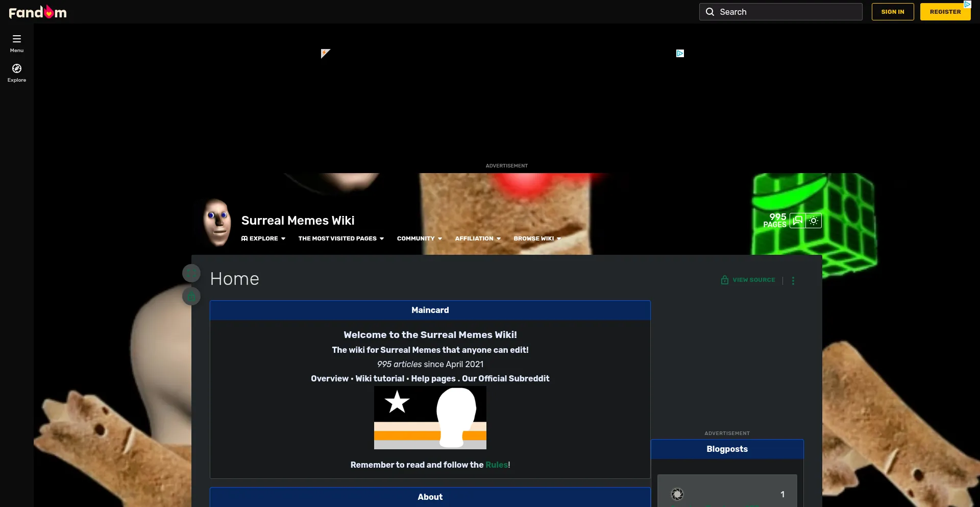
Task: Click the Sign In button
Action: (892, 12)
